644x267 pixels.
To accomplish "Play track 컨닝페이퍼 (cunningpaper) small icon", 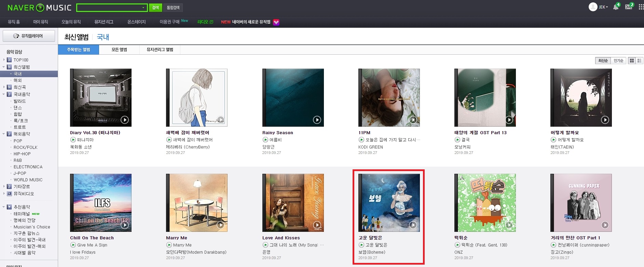I will click(x=553, y=245).
